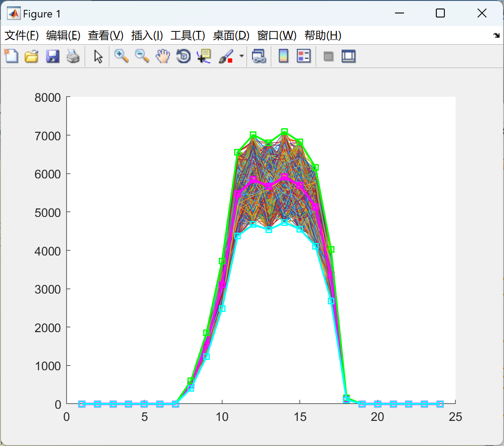Open the 编辑(E) menu
504x446 pixels.
63,35
